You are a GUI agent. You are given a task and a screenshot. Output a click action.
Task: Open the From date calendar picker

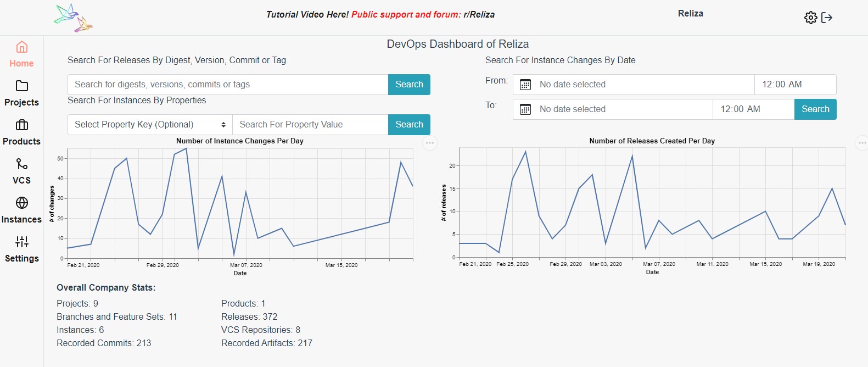(525, 85)
